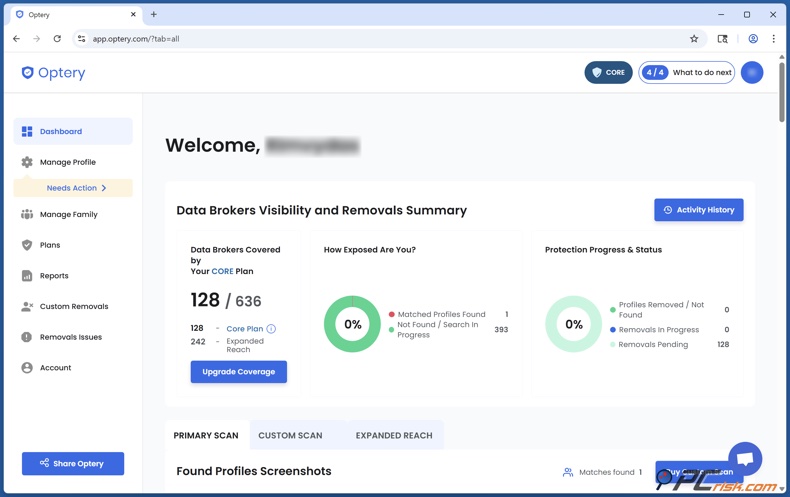Click the Plans shield icon
Screen dimensions: 790x497
click(x=27, y=245)
